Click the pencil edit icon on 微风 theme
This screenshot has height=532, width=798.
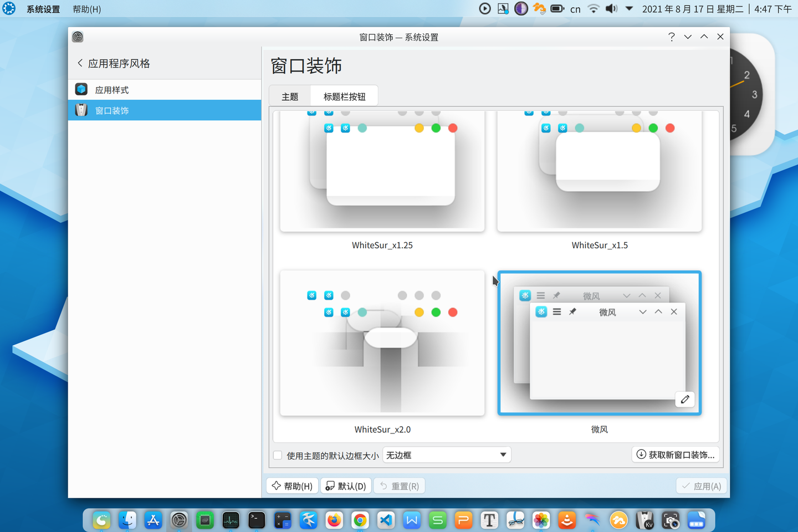point(685,399)
